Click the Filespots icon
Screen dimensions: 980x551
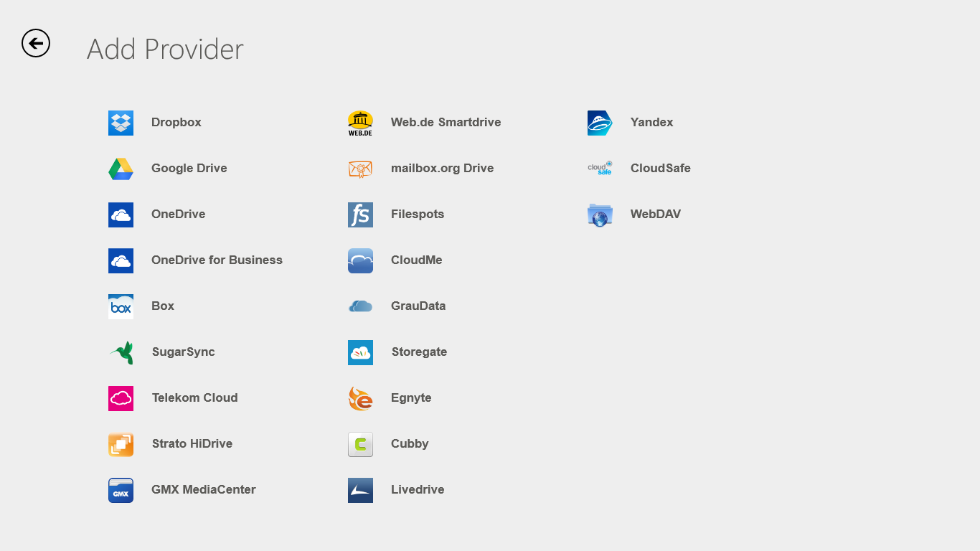pyautogui.click(x=360, y=215)
